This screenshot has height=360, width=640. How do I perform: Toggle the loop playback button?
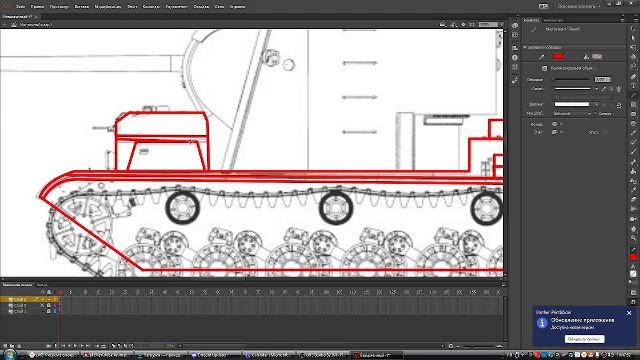click(104, 346)
